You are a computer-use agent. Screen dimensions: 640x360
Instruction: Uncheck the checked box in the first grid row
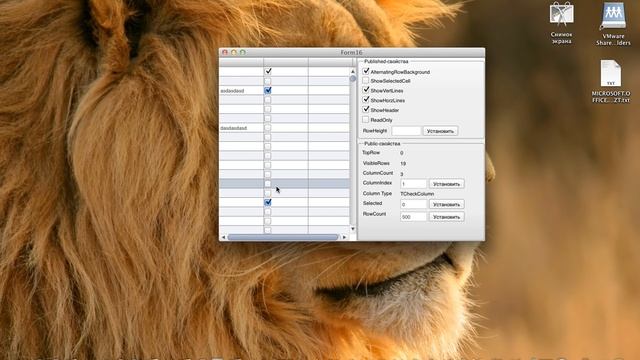click(268, 71)
